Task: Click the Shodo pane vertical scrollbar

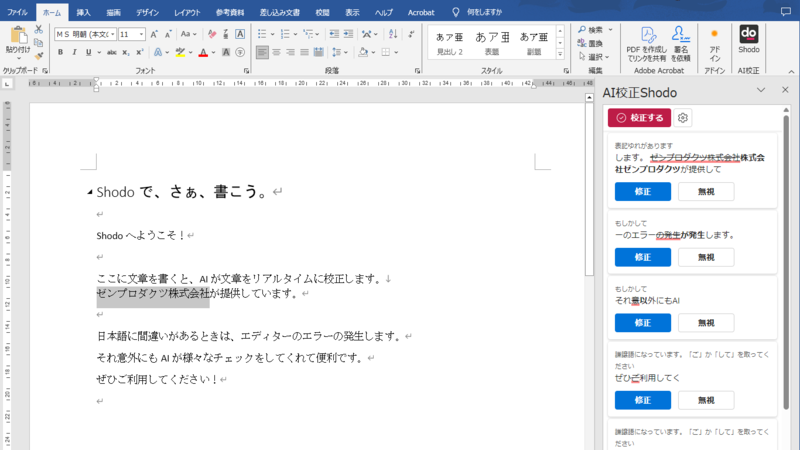Action: coord(786,263)
